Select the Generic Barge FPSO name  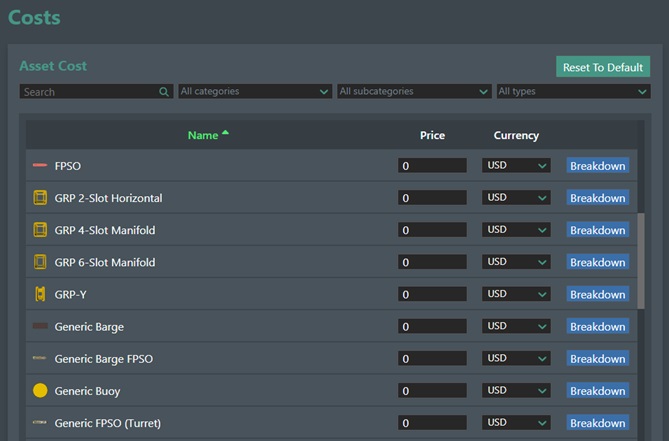(x=104, y=359)
